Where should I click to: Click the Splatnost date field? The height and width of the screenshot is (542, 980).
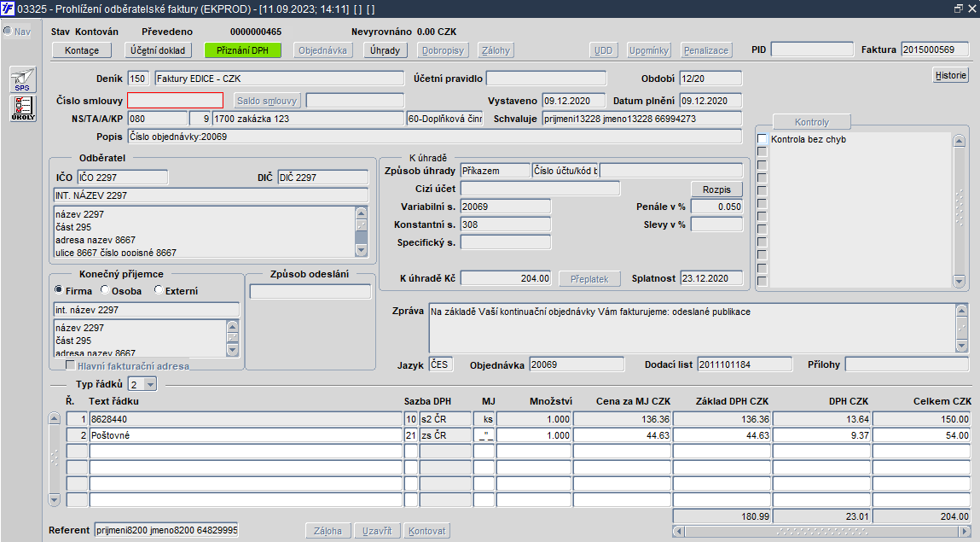pos(711,278)
